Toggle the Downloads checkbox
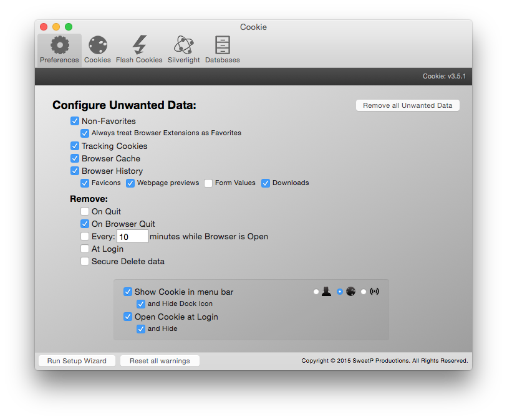 pos(266,183)
